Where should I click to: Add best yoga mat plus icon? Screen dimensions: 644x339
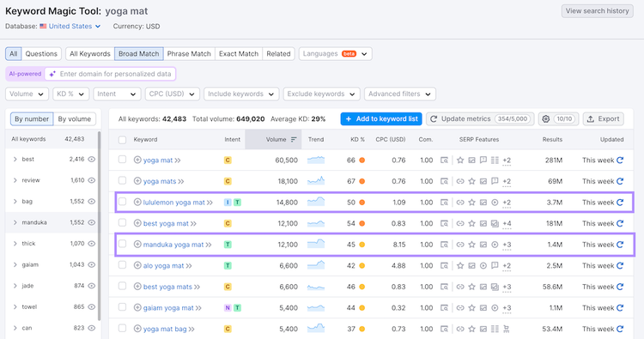tap(137, 223)
